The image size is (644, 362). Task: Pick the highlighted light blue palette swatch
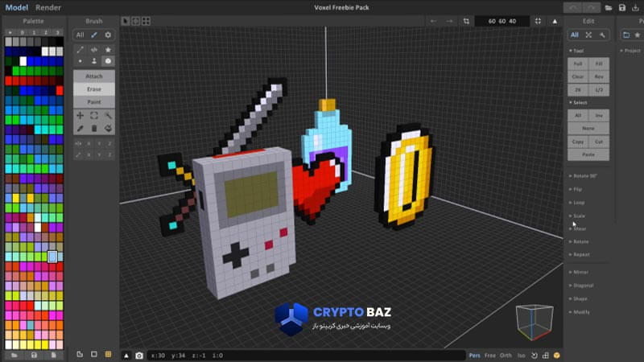(x=52, y=257)
